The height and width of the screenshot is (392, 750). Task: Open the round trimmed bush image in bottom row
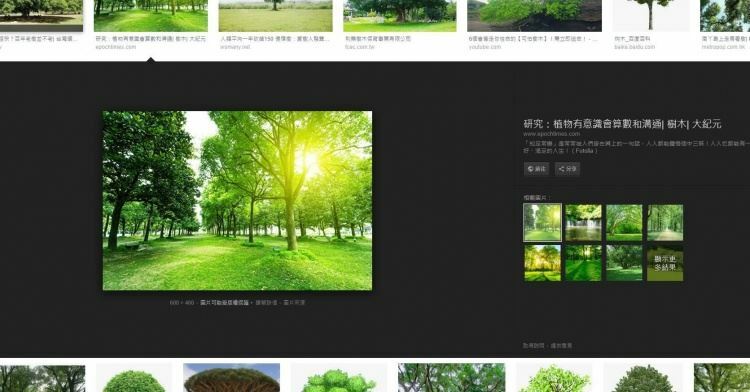(x=133, y=378)
